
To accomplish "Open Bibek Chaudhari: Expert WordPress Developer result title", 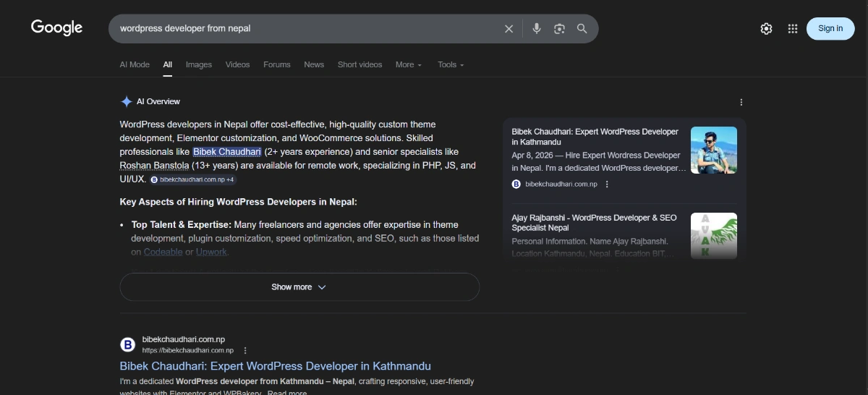I will coord(275,366).
